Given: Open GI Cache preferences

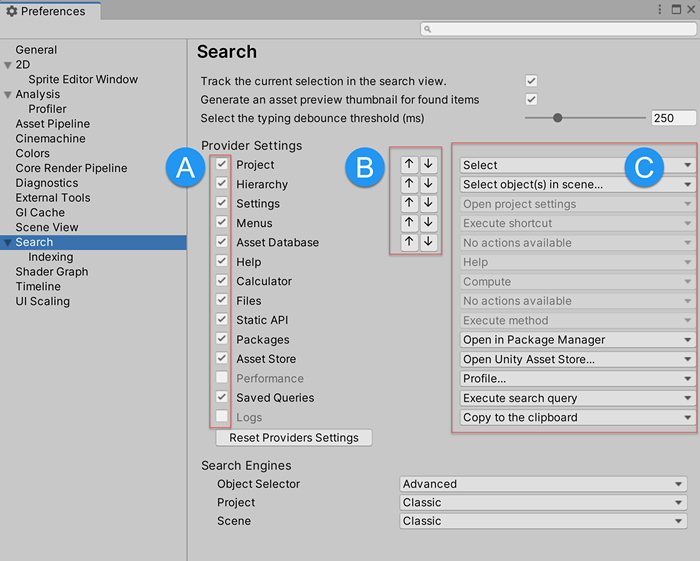Looking at the screenshot, I should pos(40,212).
